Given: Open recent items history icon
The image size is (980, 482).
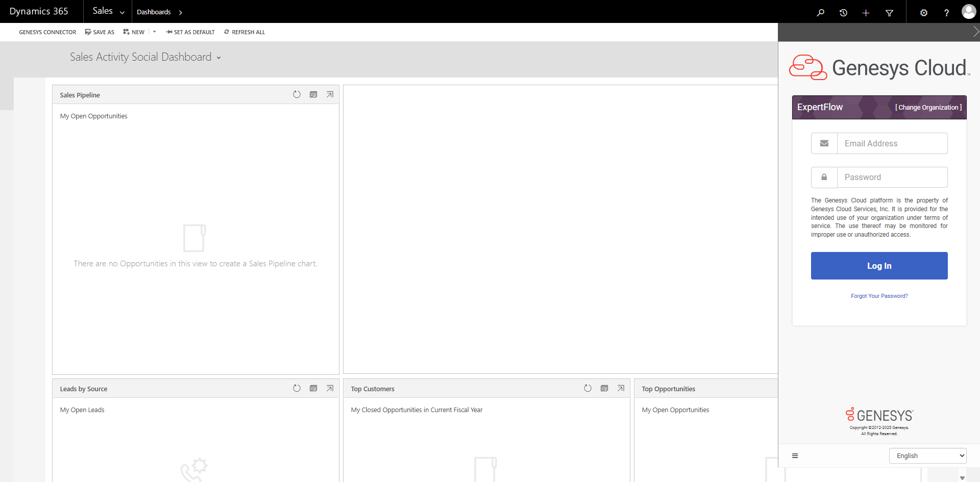Looking at the screenshot, I should pyautogui.click(x=843, y=13).
